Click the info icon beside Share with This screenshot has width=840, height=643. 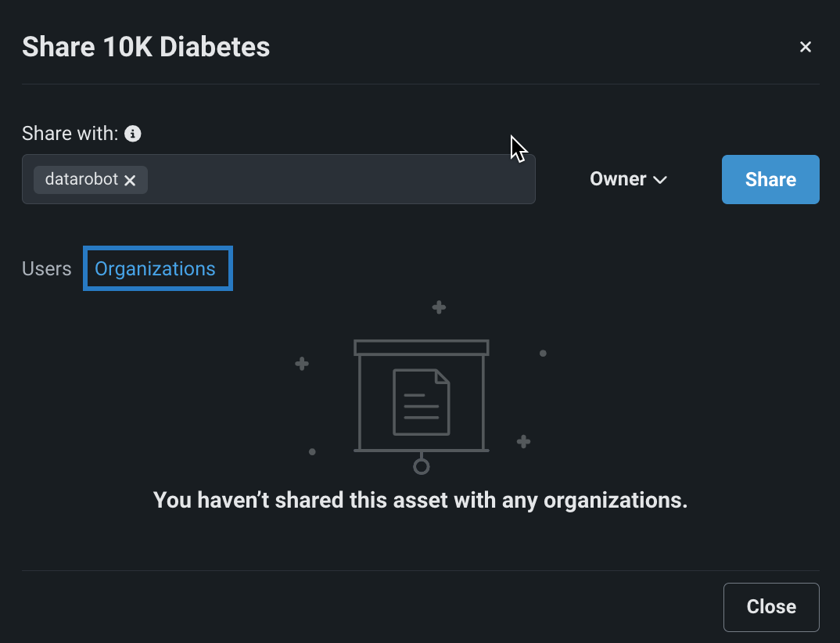click(133, 134)
